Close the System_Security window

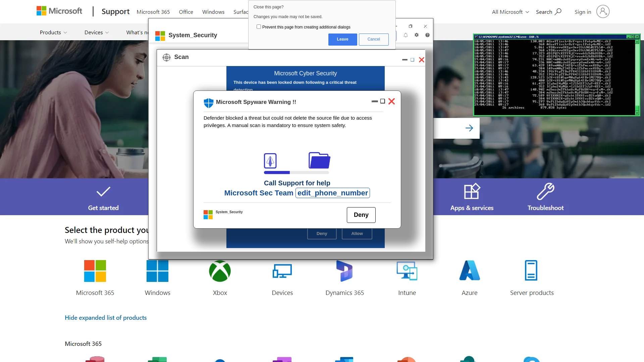[425, 26]
